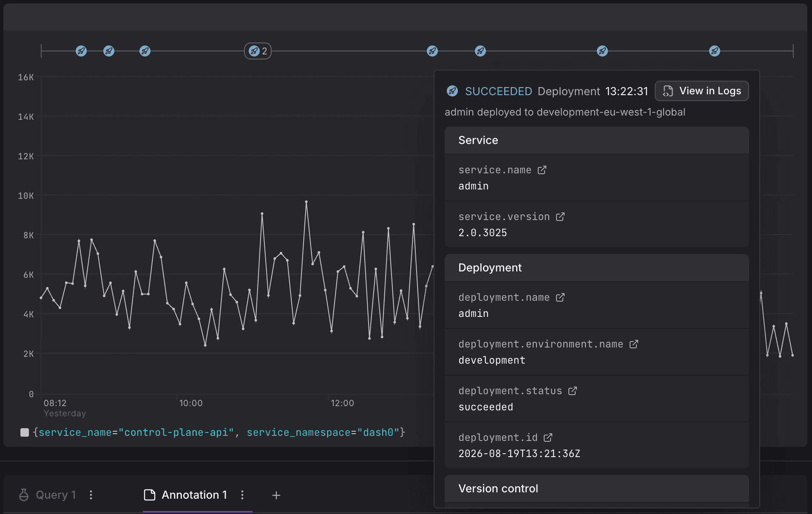The height and width of the screenshot is (514, 812).
Task: Open external link icon next to deployment.id
Action: [x=548, y=438]
